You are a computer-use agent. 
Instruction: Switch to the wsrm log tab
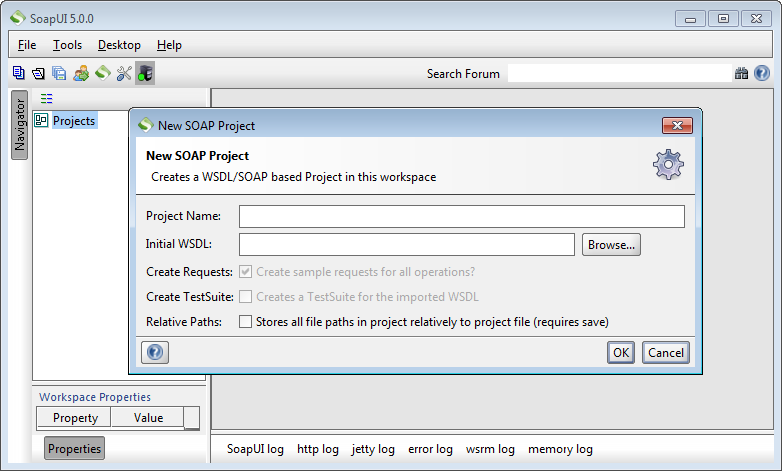click(x=490, y=449)
